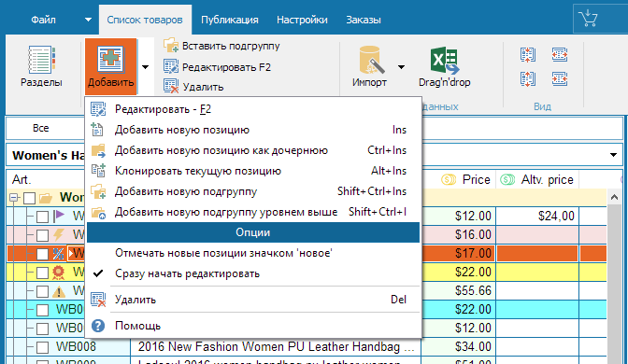Check the box in the $16.00 row
The height and width of the screenshot is (364, 628).
click(x=42, y=235)
